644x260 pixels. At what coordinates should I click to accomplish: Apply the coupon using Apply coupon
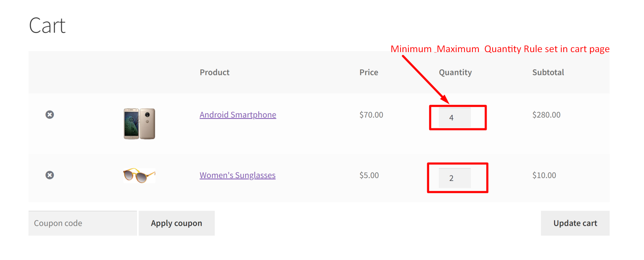(x=177, y=223)
